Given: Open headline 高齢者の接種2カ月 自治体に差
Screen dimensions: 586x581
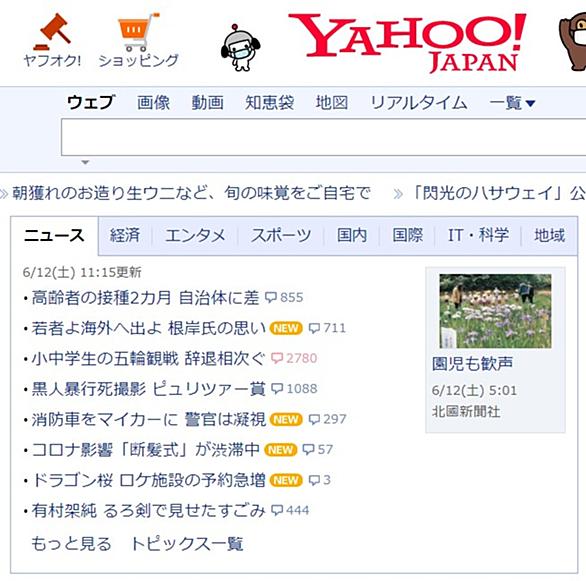Looking at the screenshot, I should pyautogui.click(x=145, y=298).
